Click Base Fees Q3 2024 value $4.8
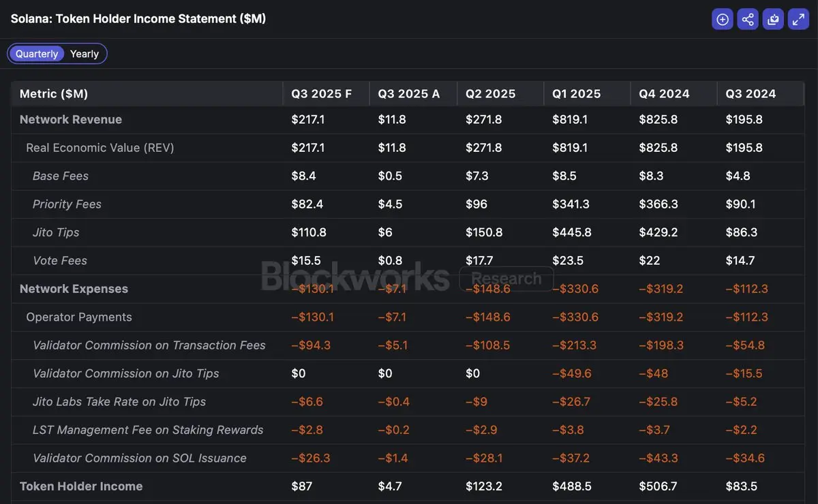The width and height of the screenshot is (818, 504). (x=738, y=176)
